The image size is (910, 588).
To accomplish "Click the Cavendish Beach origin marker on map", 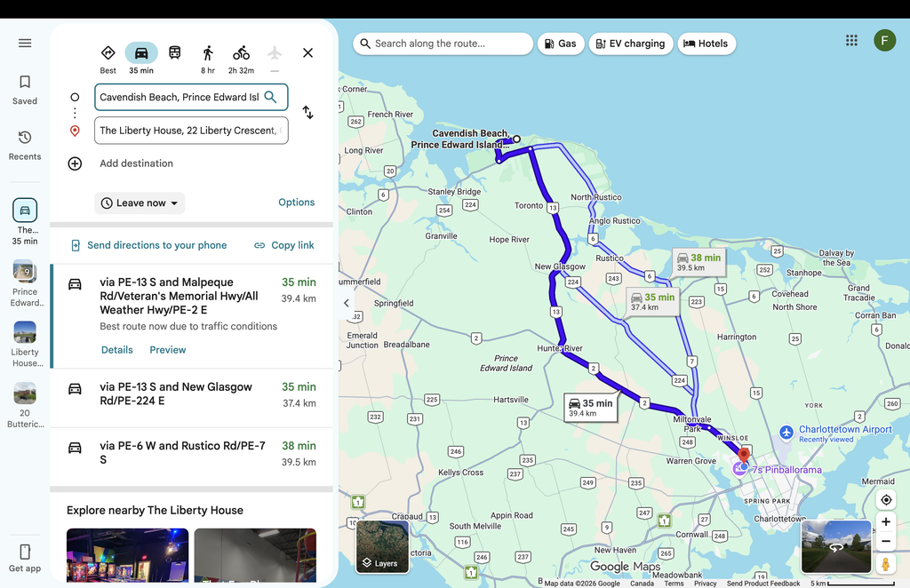I will click(516, 139).
